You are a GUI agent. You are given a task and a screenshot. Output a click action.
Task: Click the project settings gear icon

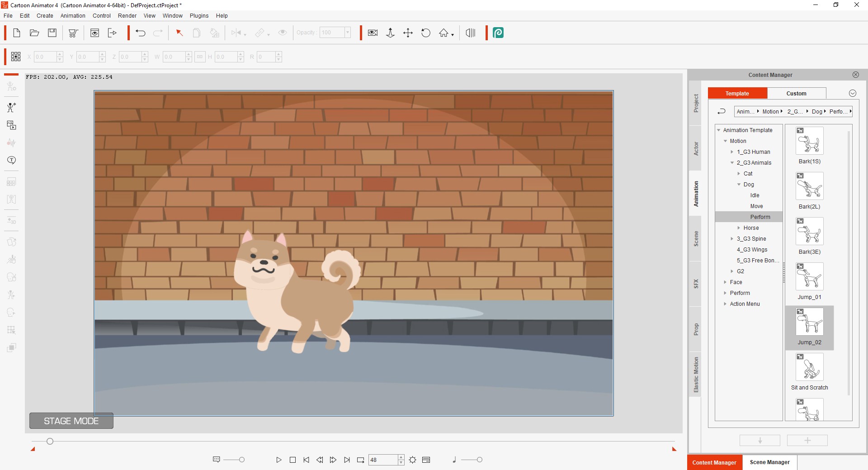(413, 460)
